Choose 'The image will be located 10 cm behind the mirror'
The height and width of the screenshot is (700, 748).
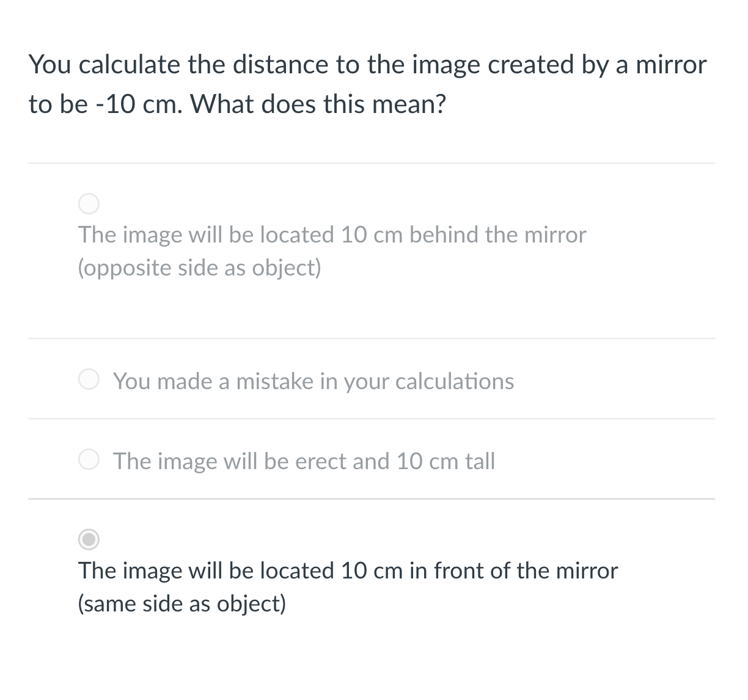click(332, 235)
